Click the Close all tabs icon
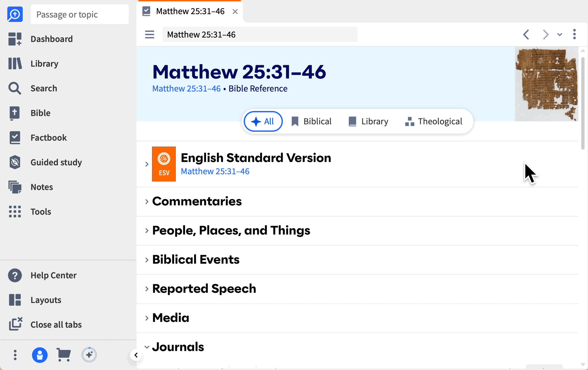Screen dimensions: 588x370 click(x=16, y=324)
